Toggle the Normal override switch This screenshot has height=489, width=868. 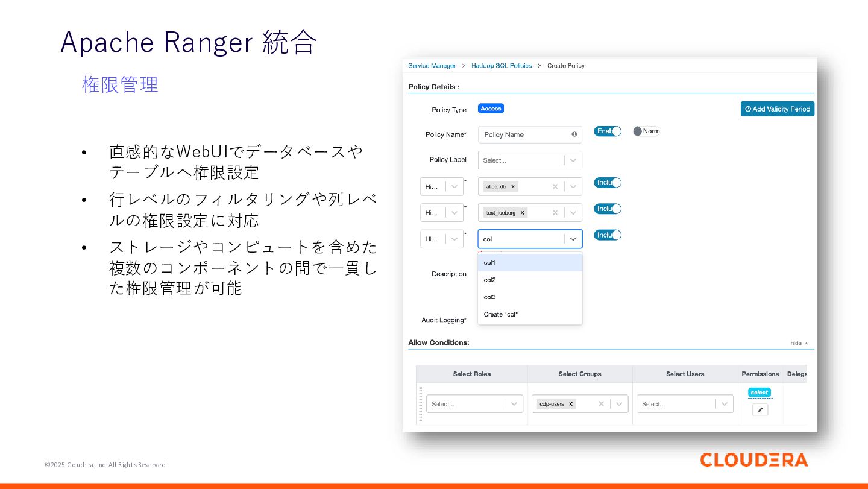point(646,131)
